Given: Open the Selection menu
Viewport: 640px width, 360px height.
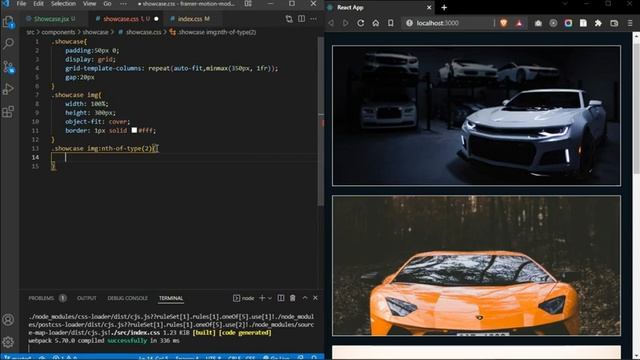Looking at the screenshot, I should (x=63, y=4).
